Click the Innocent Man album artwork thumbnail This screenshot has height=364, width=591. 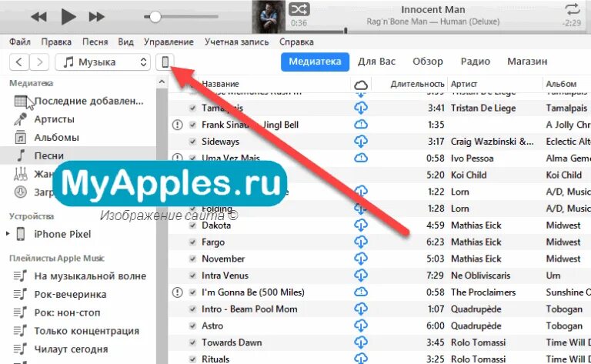pos(269,17)
